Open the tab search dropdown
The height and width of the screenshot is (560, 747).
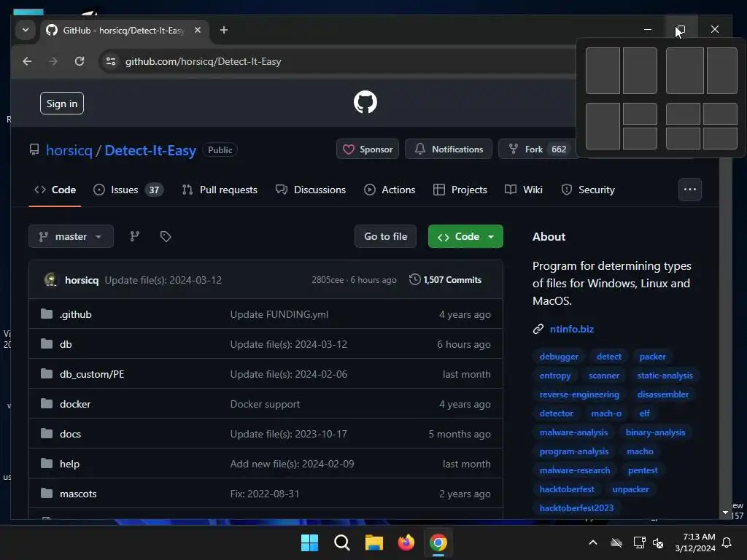(26, 30)
